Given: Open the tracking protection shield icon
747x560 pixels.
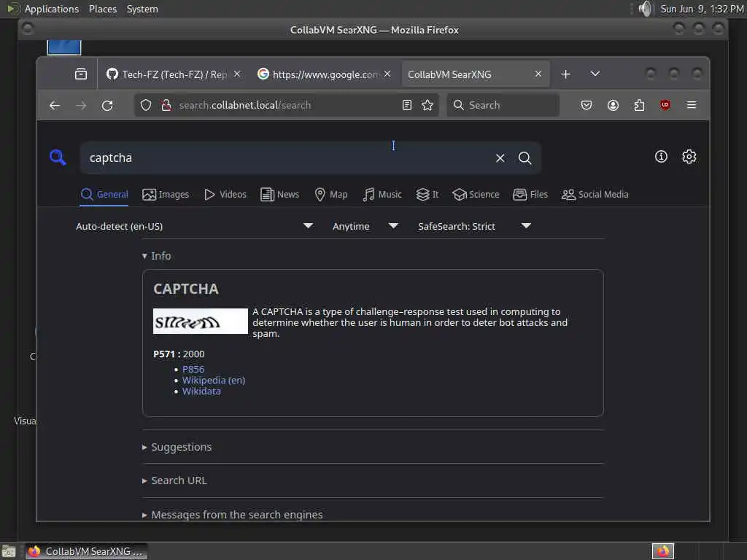Looking at the screenshot, I should pos(146,105).
